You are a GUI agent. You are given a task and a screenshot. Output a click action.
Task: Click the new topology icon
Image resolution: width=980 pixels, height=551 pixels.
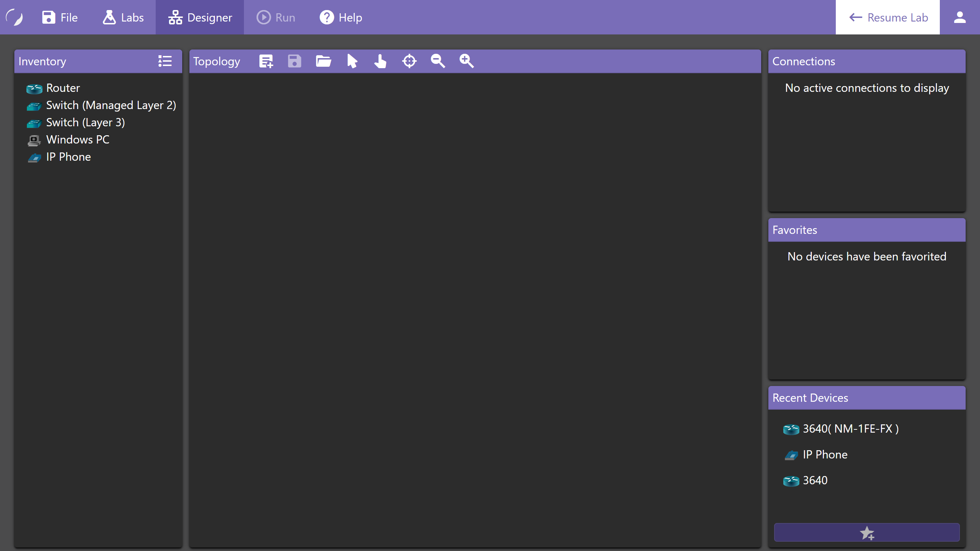point(266,61)
